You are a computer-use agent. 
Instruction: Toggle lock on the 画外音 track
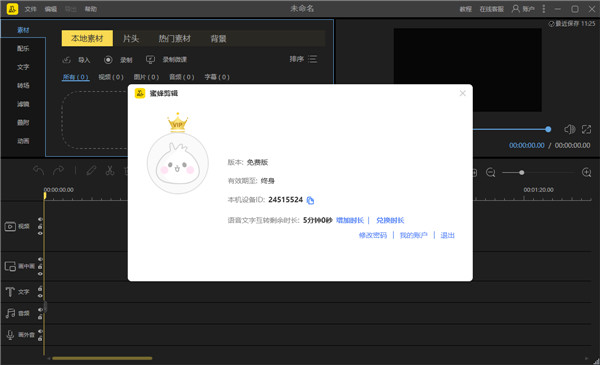pyautogui.click(x=40, y=338)
